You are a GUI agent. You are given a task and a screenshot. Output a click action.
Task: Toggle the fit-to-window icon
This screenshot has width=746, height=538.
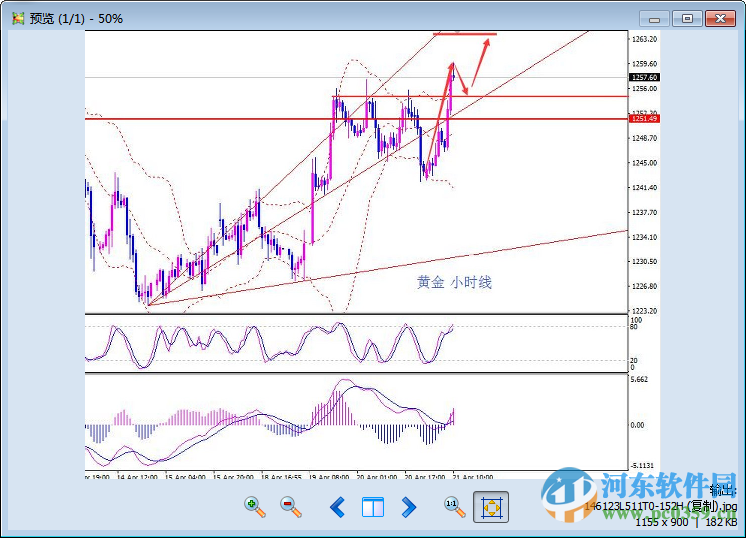[x=491, y=507]
